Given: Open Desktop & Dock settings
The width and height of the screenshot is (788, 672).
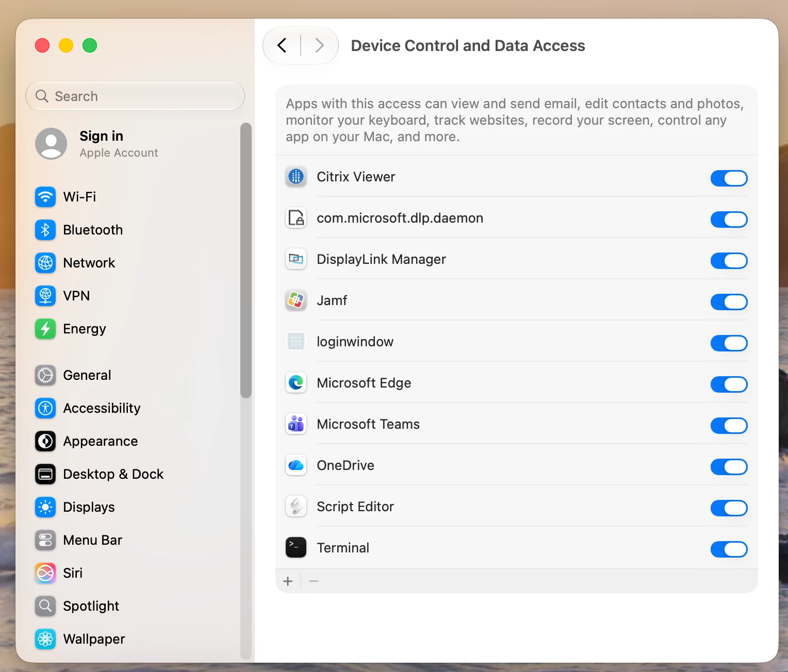Looking at the screenshot, I should [x=135, y=474].
